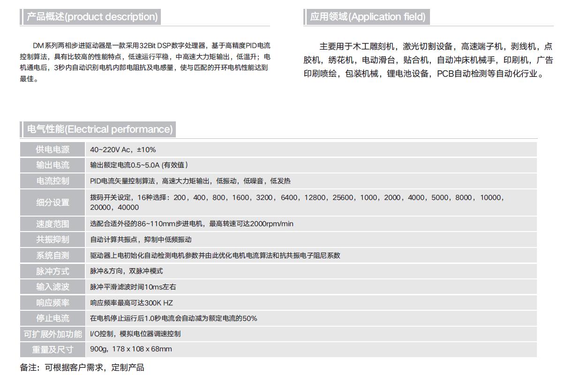Select the 86~110mm步进电机 speed value
Viewport: 588px width, 375px height.
[x=192, y=224]
